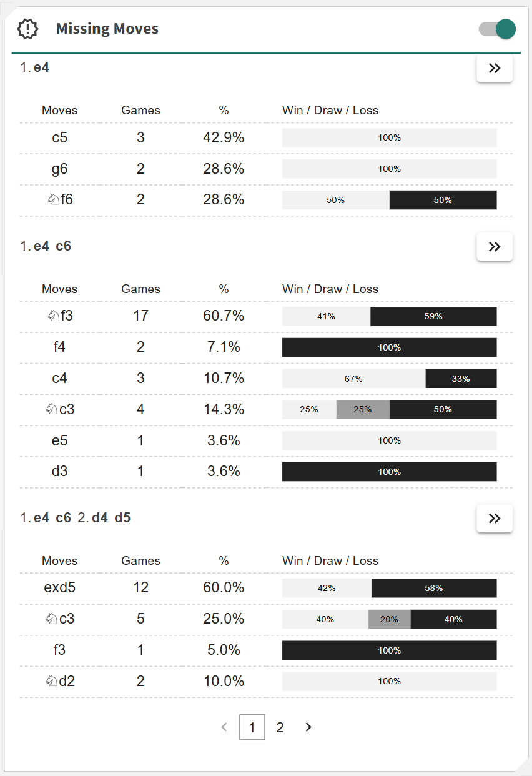Select page 1 in the pagination
Viewport: 532px width, 776px height.
[252, 727]
